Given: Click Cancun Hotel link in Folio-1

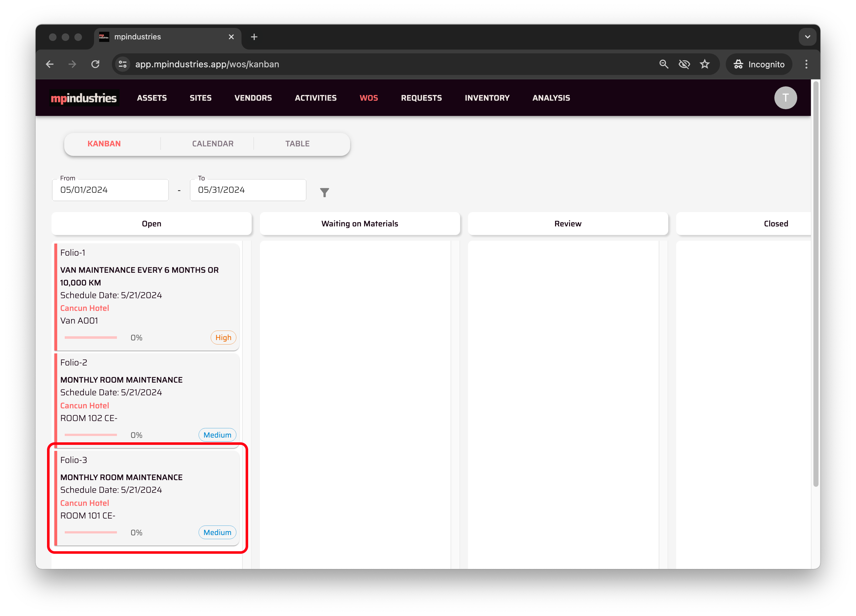Looking at the screenshot, I should [85, 308].
